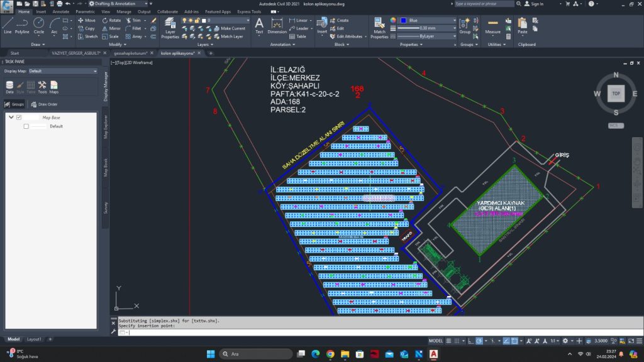Collapse the Map Base tree node
Image resolution: width=644 pixels, height=362 pixels.
tap(11, 118)
